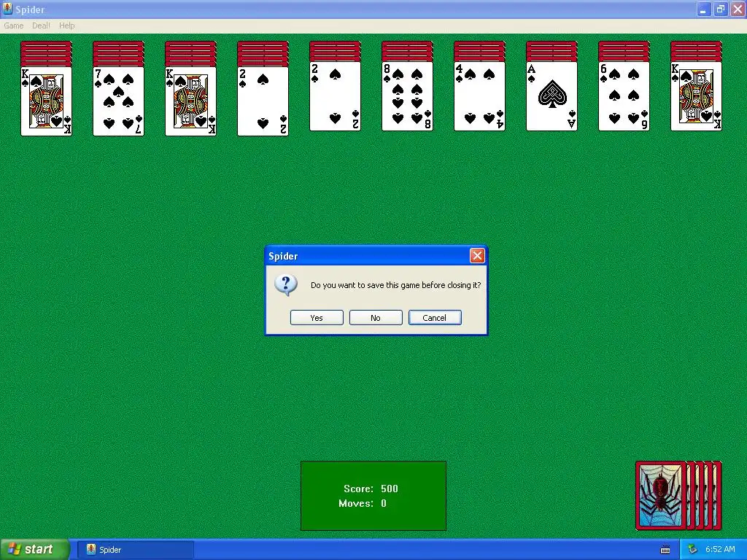747x560 pixels.
Task: Open the Game menu
Action: (x=13, y=26)
